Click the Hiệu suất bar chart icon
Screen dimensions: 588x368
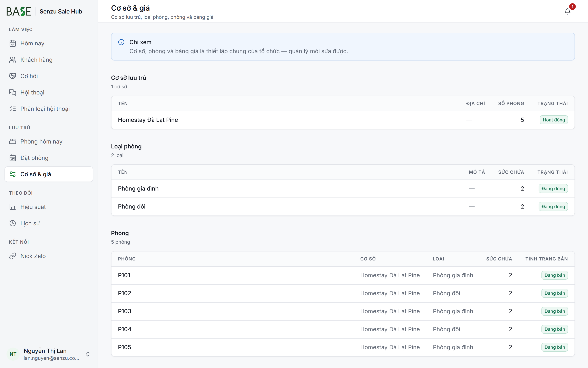pos(13,207)
